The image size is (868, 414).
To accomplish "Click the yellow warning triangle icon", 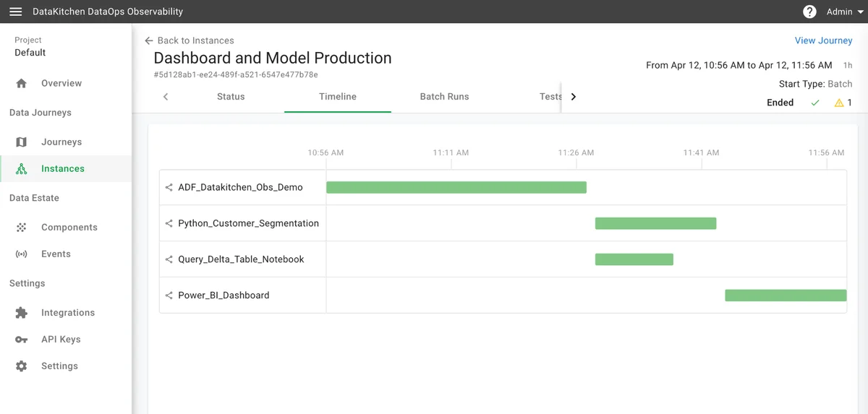I will (x=839, y=103).
